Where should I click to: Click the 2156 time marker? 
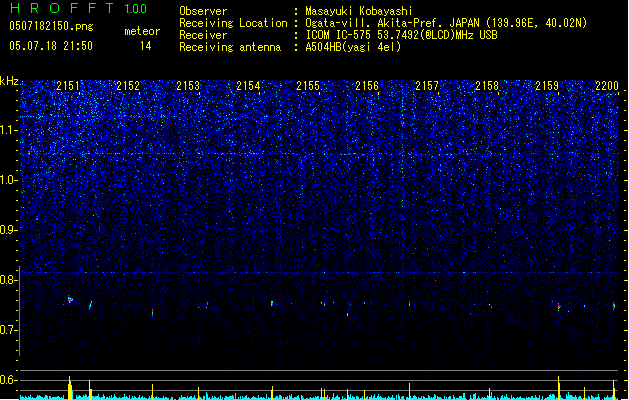[x=367, y=86]
